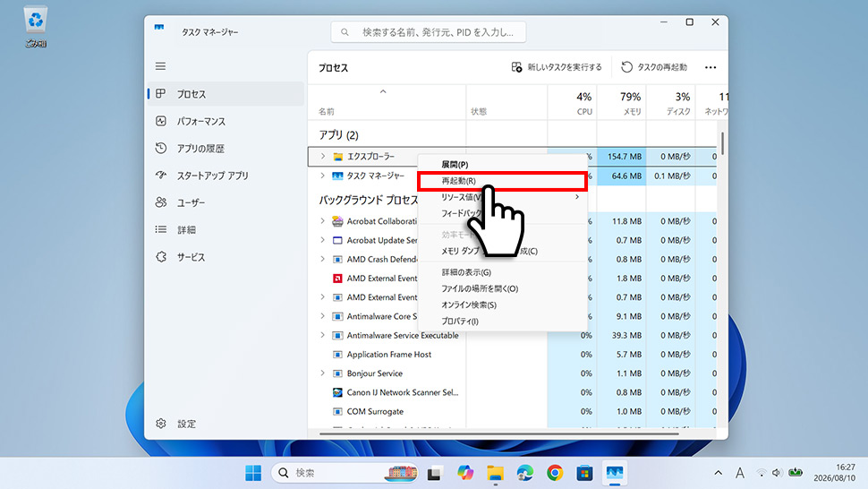Launch Copilot from taskbar
The image size is (868, 489).
pyautogui.click(x=465, y=473)
